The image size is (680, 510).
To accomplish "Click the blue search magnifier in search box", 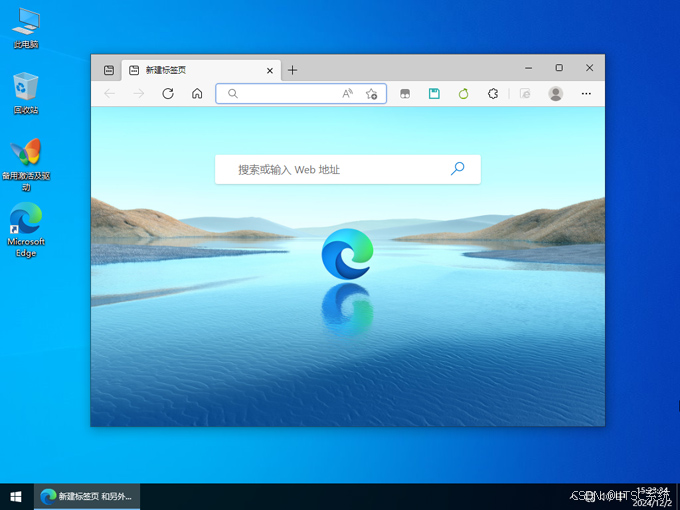I will (458, 168).
